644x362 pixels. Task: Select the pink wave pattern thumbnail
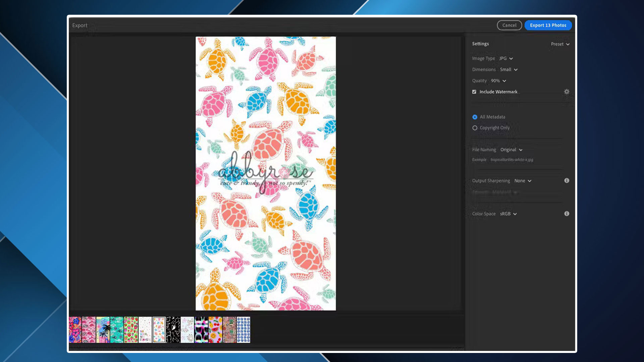coord(89,330)
